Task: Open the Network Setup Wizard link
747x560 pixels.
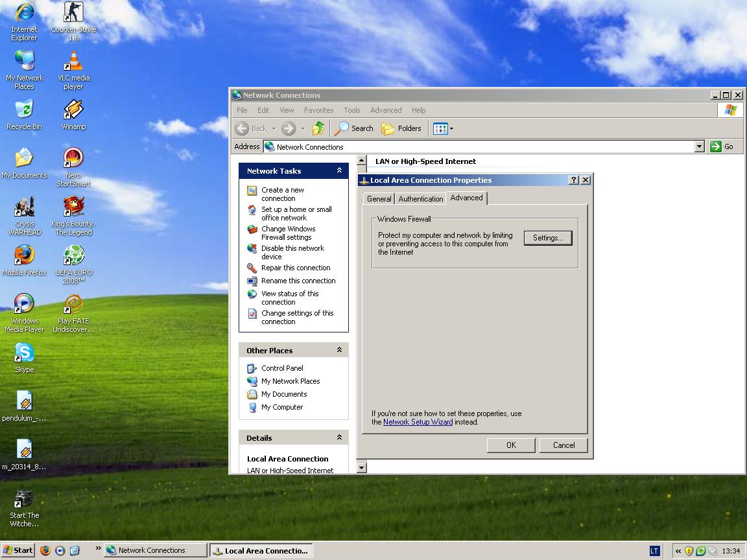Action: [x=418, y=422]
